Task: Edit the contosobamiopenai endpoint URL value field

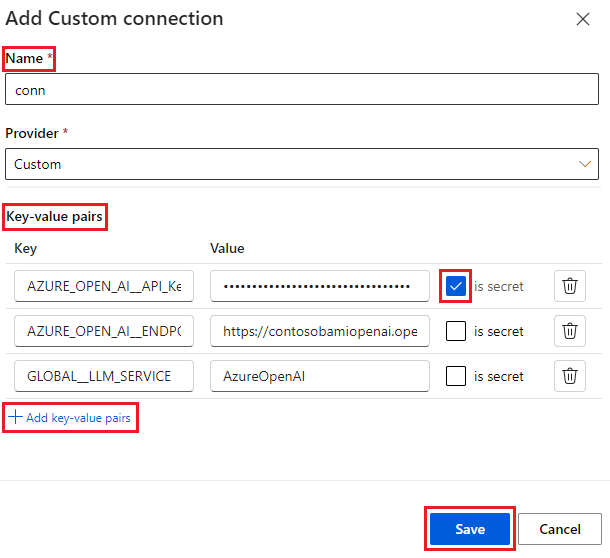Action: [320, 331]
